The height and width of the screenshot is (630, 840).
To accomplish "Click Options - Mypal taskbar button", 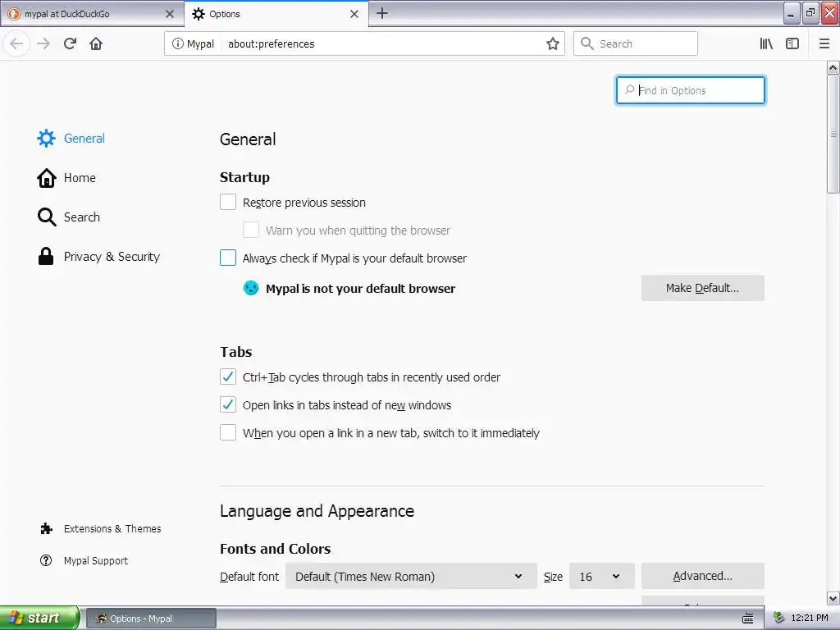I will (151, 619).
